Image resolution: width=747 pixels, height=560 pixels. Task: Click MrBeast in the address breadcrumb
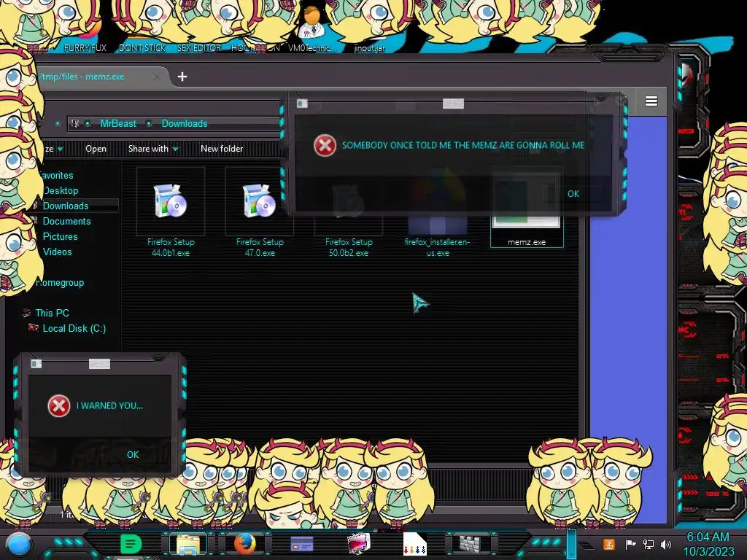[118, 123]
